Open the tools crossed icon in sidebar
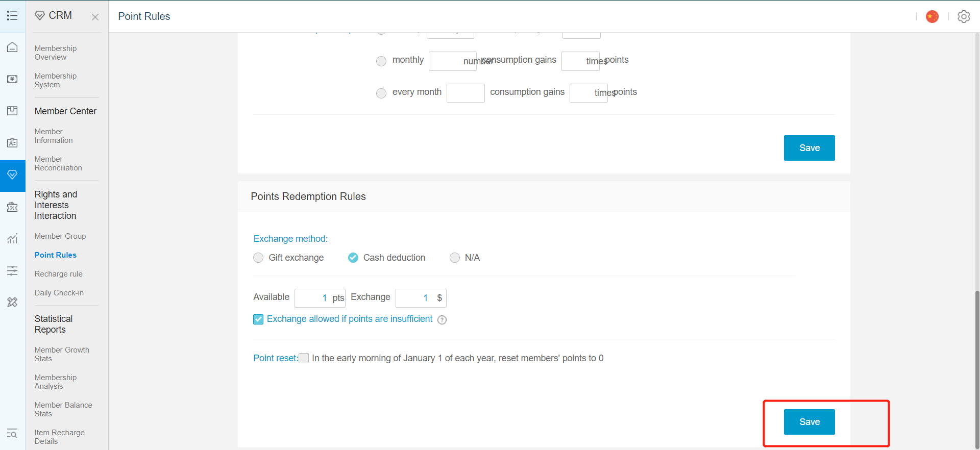980x450 pixels. [x=12, y=302]
